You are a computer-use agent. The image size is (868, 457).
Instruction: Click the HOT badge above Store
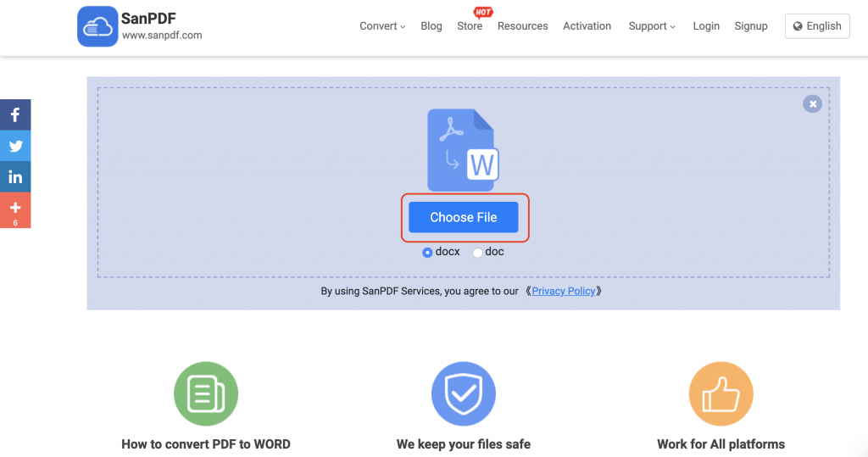pos(482,12)
